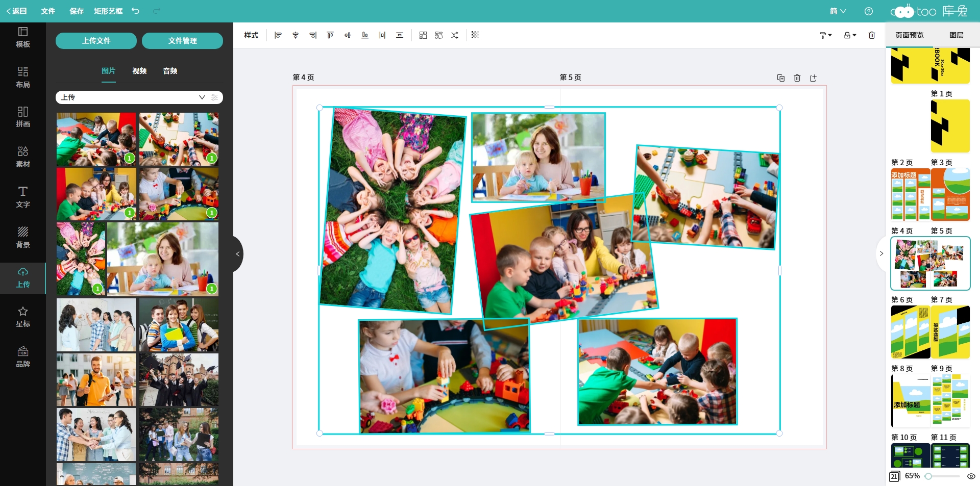Switch to the 视频 video tab
Viewport: 980px width, 486px height.
[139, 71]
